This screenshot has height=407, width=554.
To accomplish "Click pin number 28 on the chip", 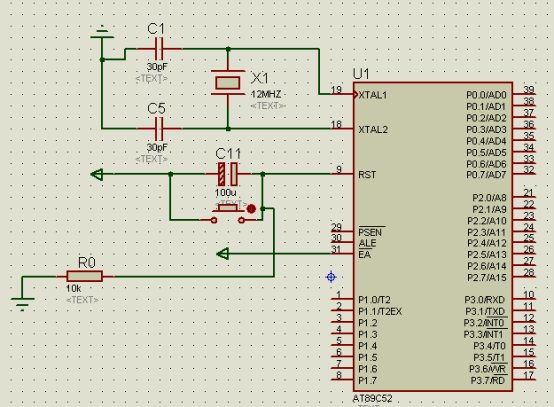I will (x=529, y=272).
